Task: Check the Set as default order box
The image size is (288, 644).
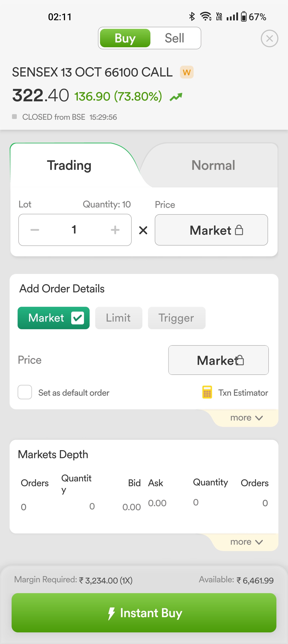Action: 25,392
